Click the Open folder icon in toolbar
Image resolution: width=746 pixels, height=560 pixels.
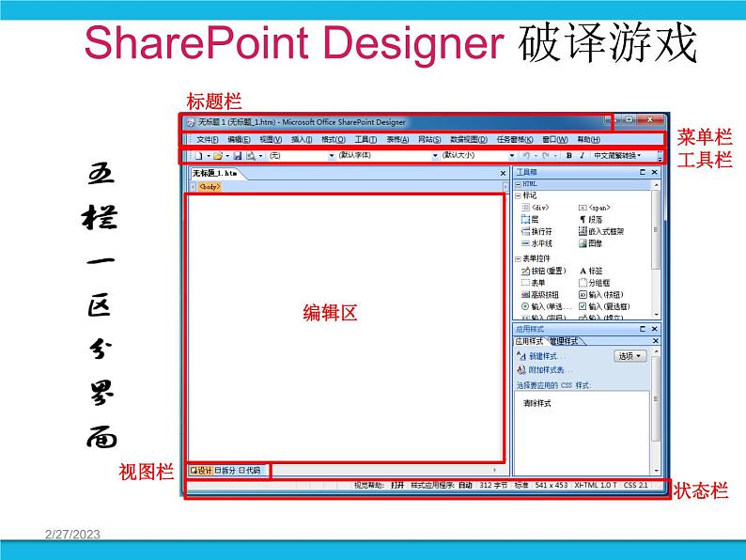click(218, 156)
